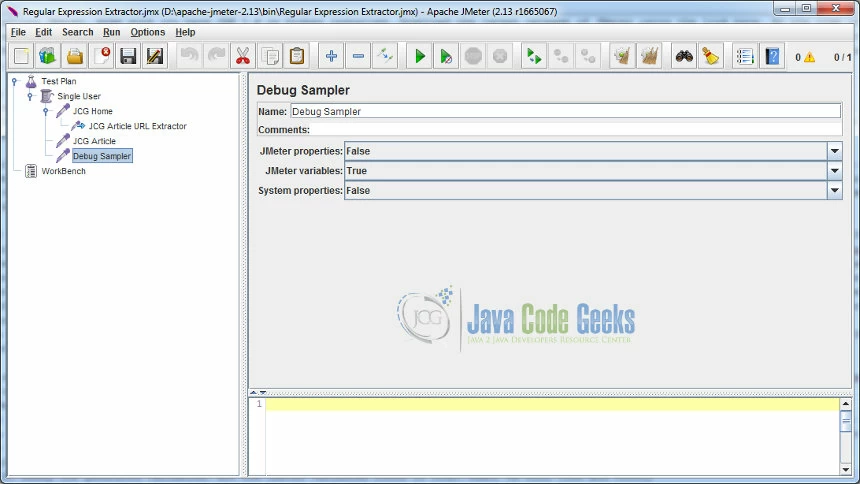Screen dimensions: 860x484
Task: Click the Copy icon in toolbar
Action: (x=270, y=56)
